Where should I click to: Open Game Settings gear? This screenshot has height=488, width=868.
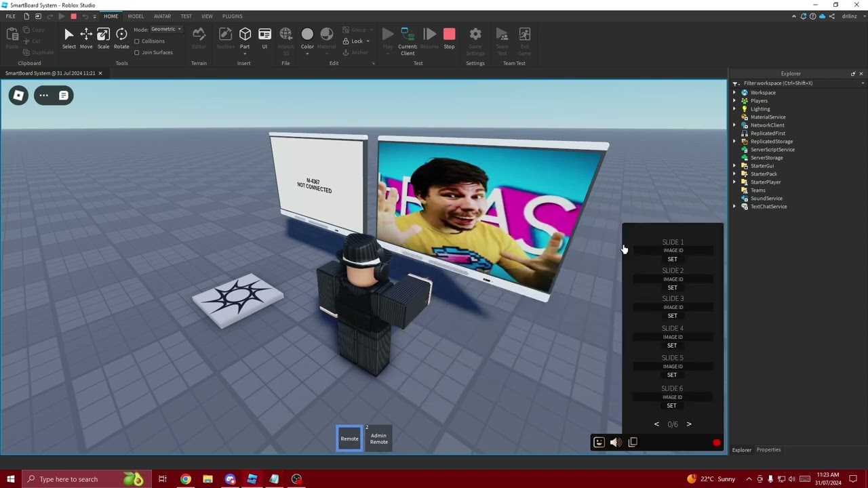tap(475, 41)
